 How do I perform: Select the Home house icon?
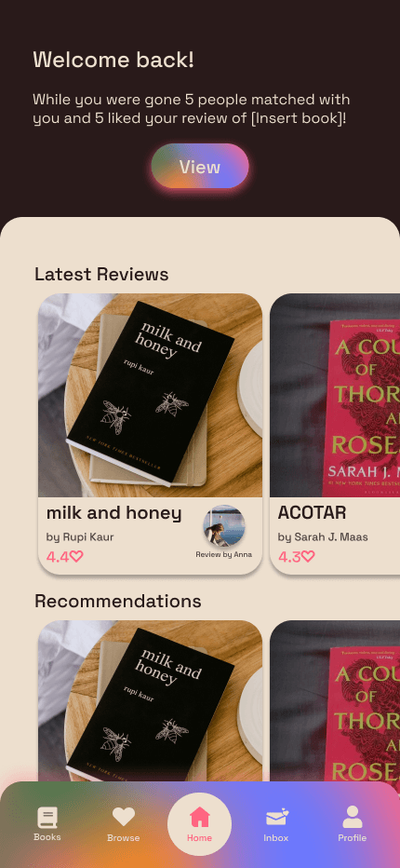pos(199,817)
